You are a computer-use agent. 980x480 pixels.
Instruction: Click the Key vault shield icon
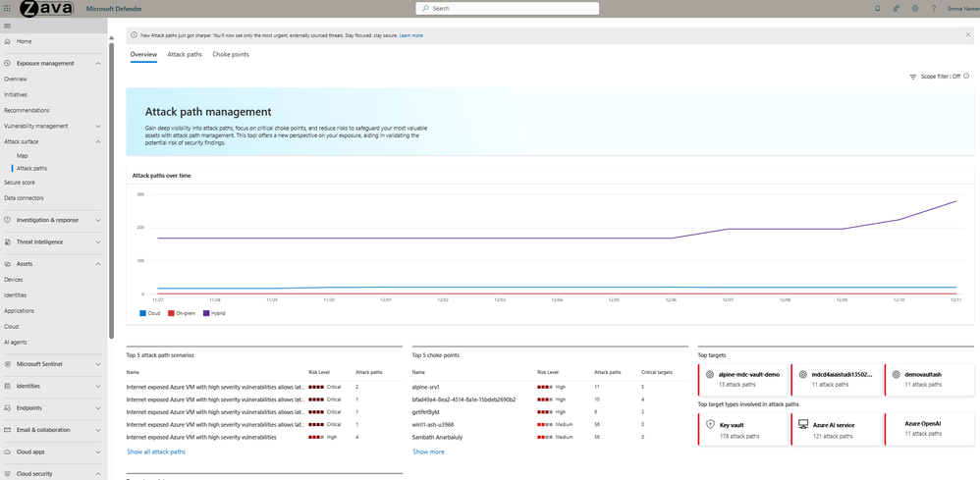[710, 424]
